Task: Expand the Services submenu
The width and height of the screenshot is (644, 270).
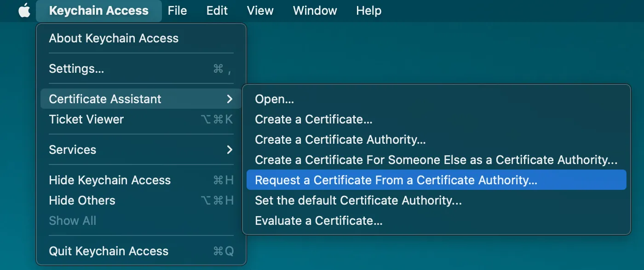Action: 141,150
